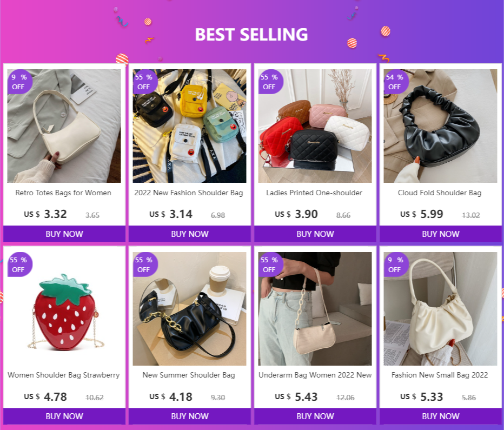Buy the Underarm Bag Women 2022 New
This screenshot has width=504, height=430.
315,416
